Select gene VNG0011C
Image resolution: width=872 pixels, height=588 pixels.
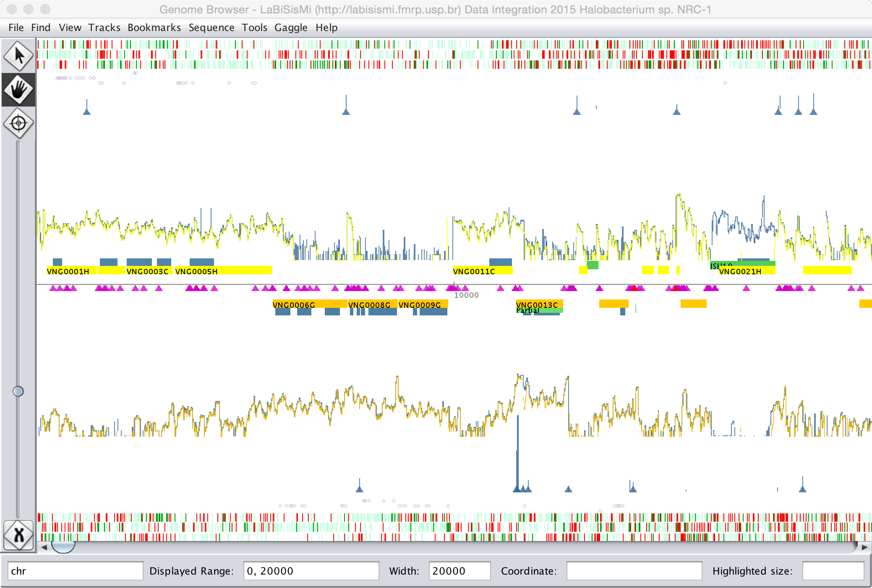click(x=483, y=271)
